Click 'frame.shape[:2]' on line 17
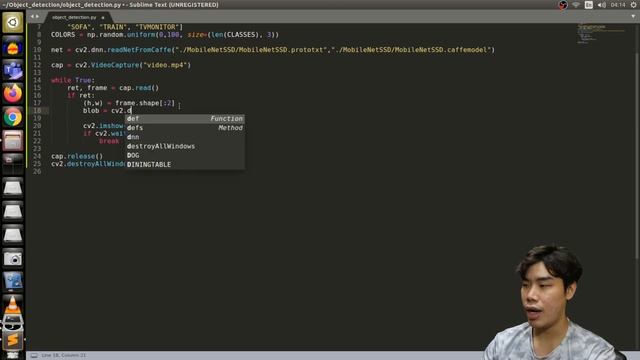 [x=145, y=103]
